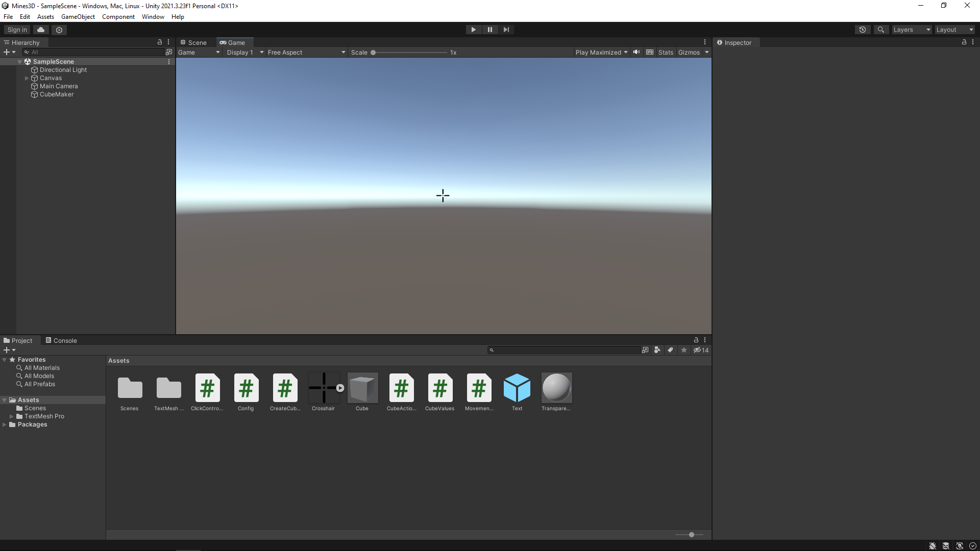
Task: Toggle mute audio in Game view
Action: coord(636,52)
